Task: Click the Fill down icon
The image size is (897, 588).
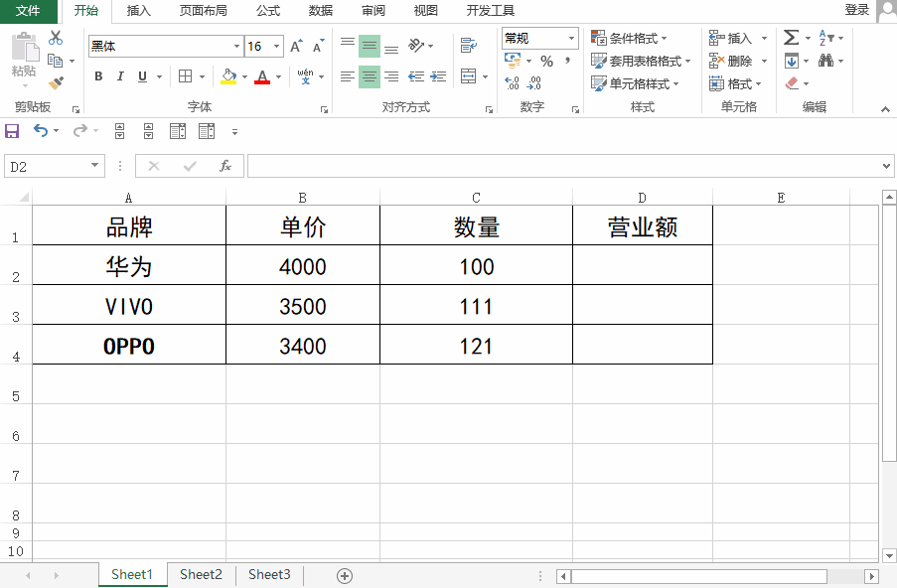Action: [x=792, y=61]
